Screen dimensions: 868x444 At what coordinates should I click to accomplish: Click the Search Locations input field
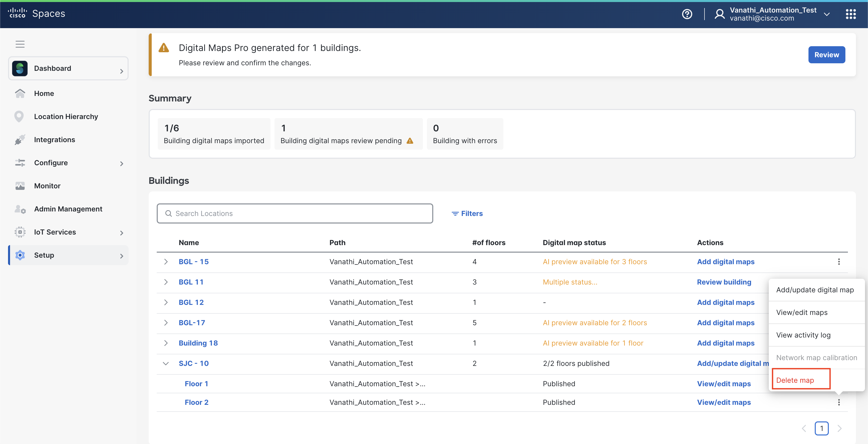(x=295, y=213)
